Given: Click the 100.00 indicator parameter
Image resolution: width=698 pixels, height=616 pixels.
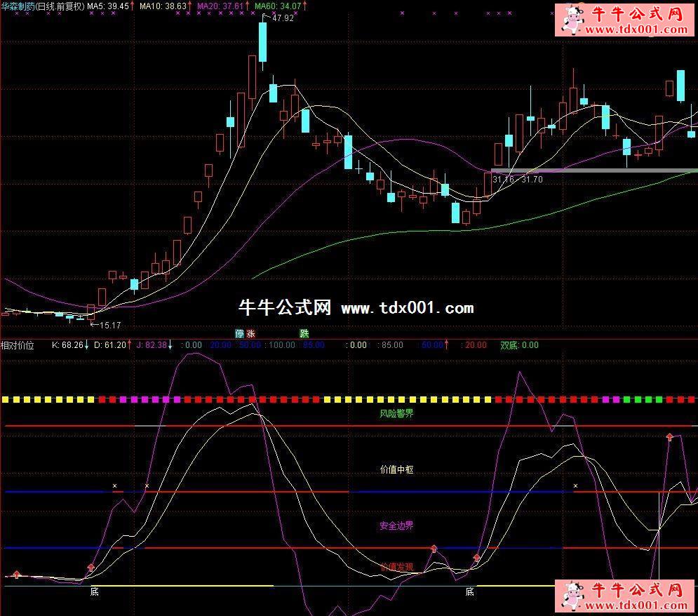Looking at the screenshot, I should point(282,345).
